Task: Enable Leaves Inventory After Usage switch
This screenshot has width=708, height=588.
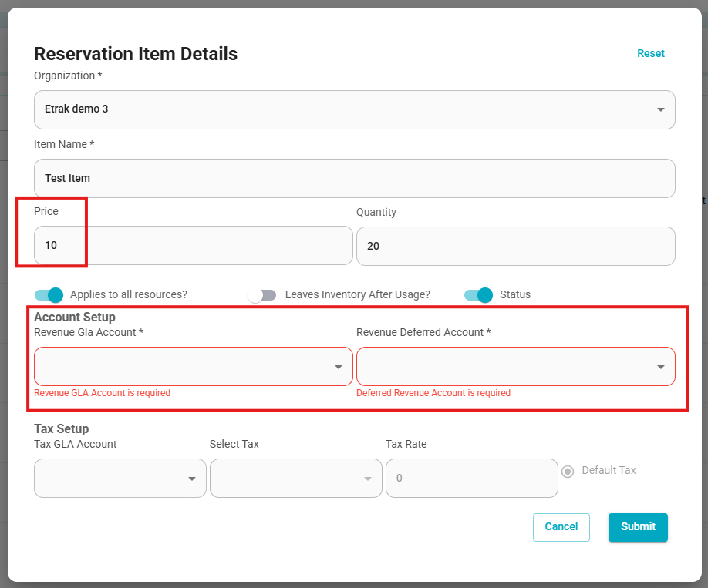Action: coord(262,295)
